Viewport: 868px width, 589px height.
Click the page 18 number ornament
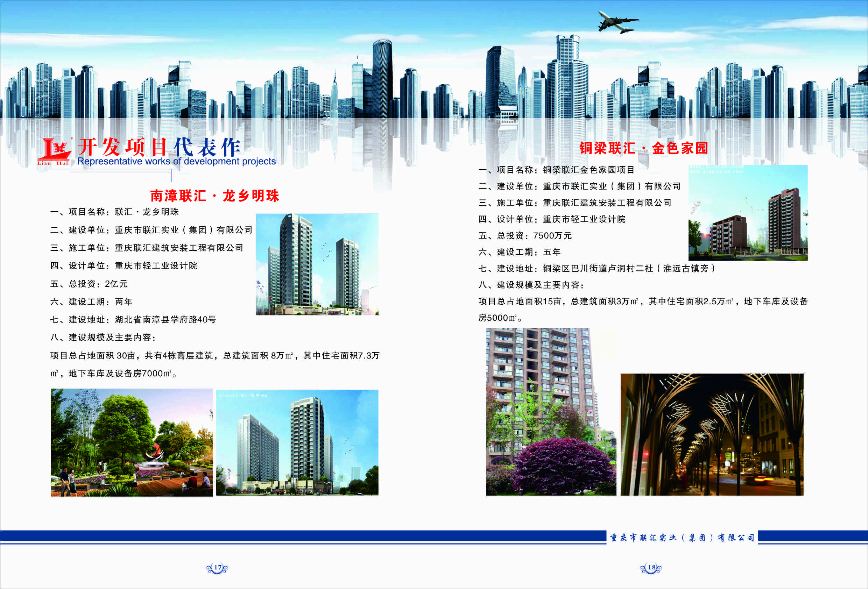click(651, 568)
